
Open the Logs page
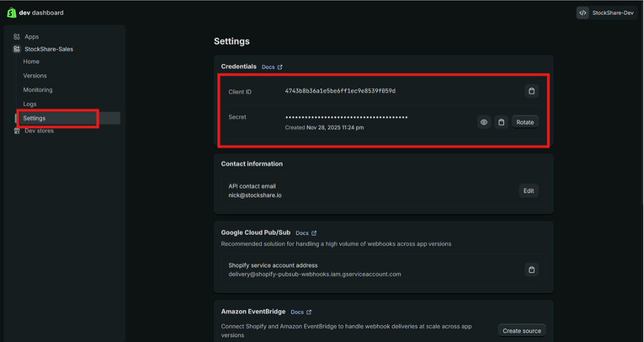(30, 104)
